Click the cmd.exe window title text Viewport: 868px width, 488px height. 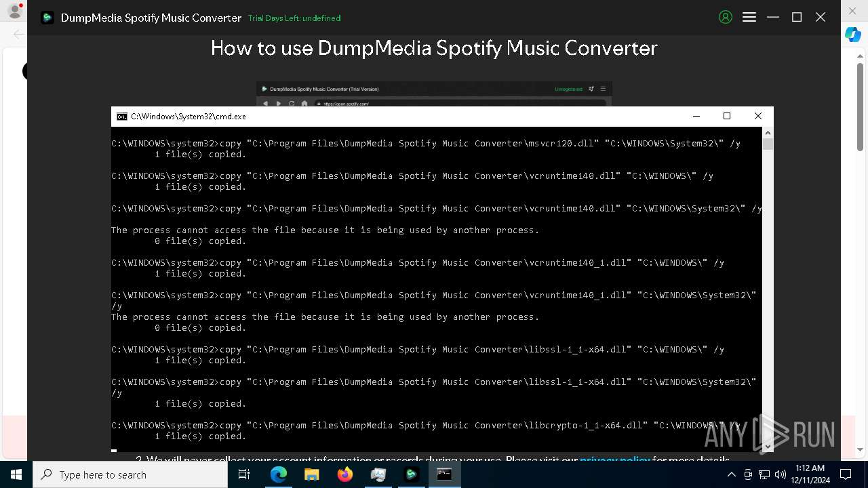point(189,117)
